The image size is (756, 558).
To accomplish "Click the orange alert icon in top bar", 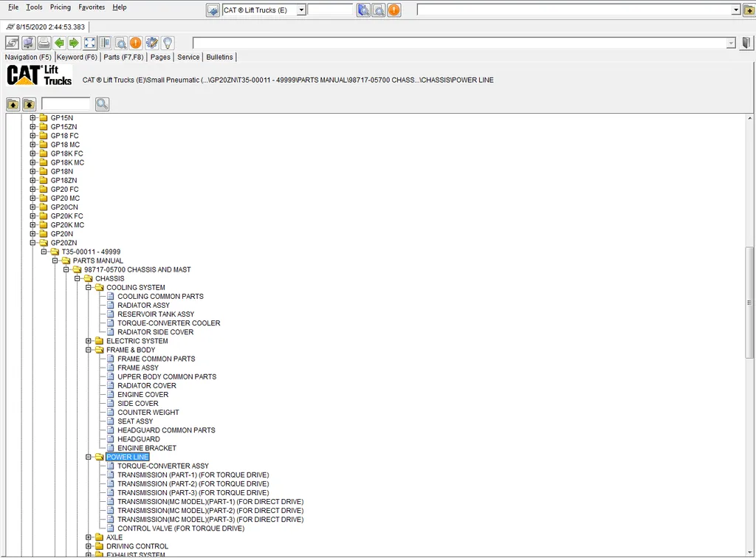I will click(394, 10).
